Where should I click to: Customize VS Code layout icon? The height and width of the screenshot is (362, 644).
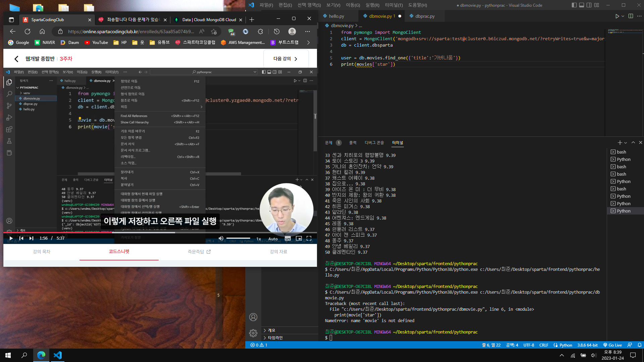pyautogui.click(x=596, y=5)
